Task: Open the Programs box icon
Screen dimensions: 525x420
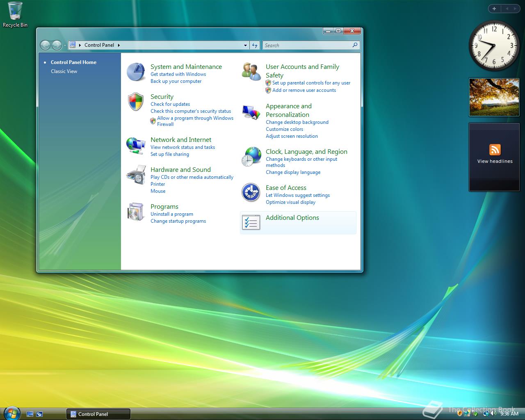Action: (136, 212)
